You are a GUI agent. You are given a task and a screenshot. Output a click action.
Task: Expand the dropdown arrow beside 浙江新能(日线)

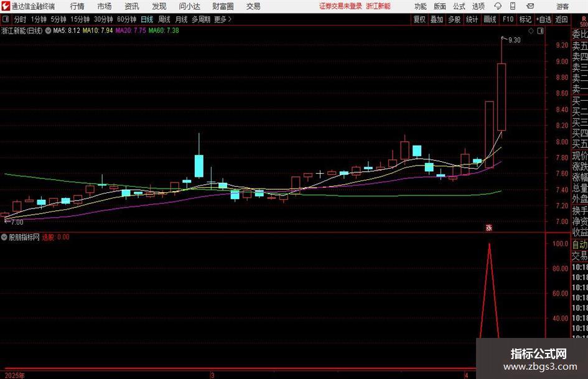48,30
